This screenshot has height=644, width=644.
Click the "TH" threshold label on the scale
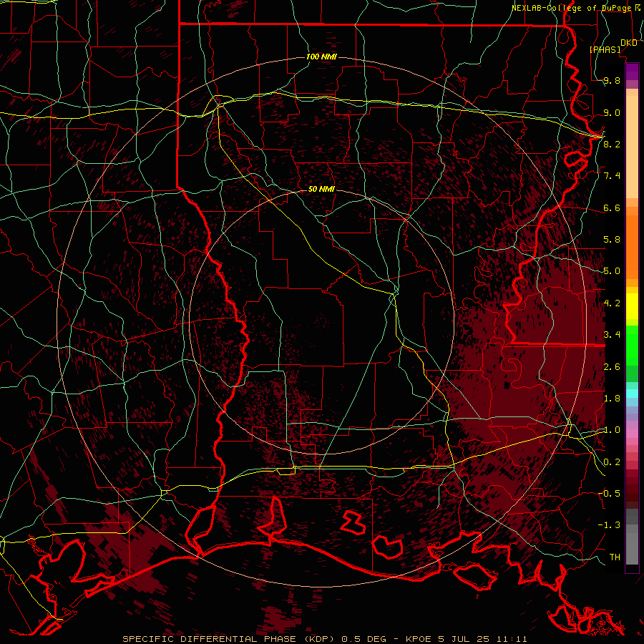point(615,557)
